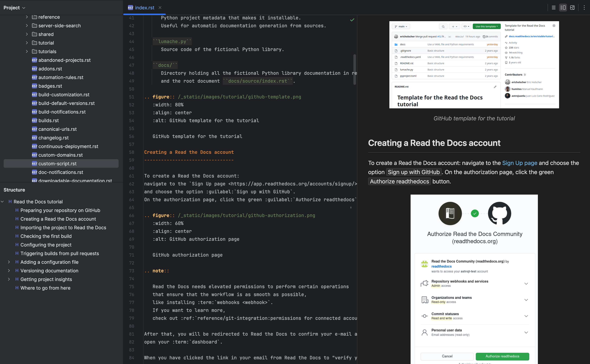Toggle split editor and preview mode
The image size is (590, 364).
(563, 8)
